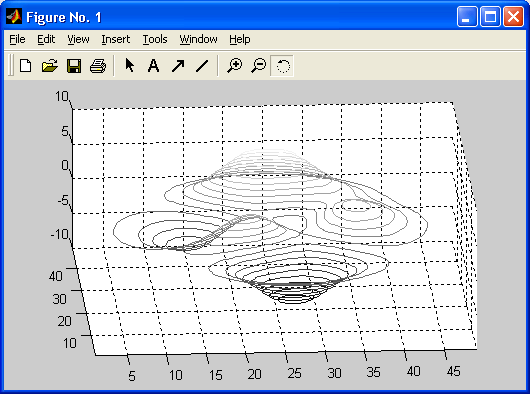This screenshot has height=394, width=530.
Task: Open the Window menu
Action: pyautogui.click(x=198, y=39)
